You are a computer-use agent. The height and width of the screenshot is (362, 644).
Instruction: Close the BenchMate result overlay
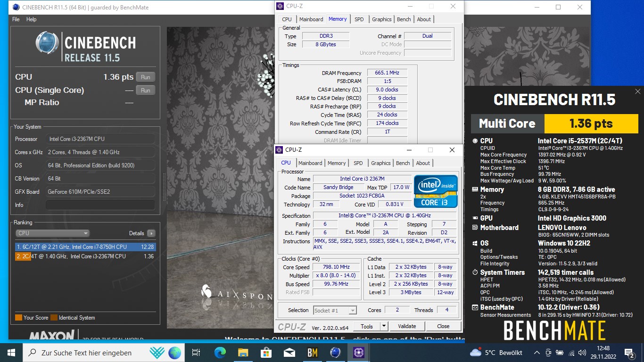click(637, 91)
